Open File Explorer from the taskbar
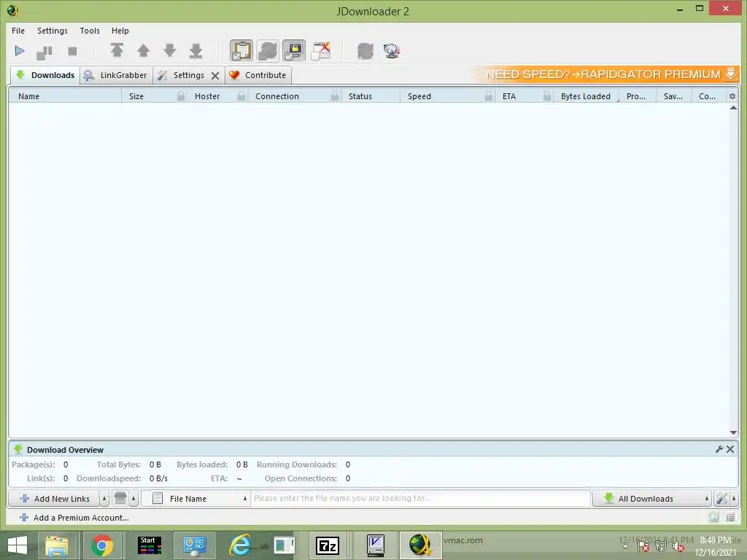The image size is (747, 560). click(57, 545)
